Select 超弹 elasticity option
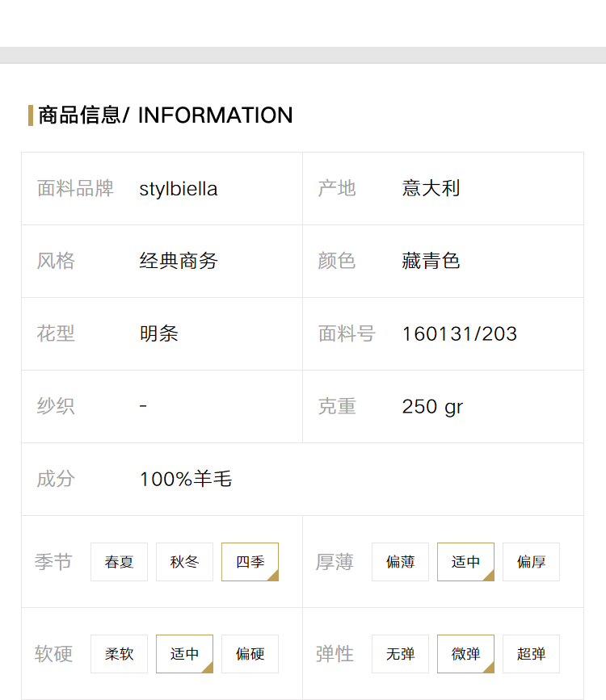 [532, 654]
